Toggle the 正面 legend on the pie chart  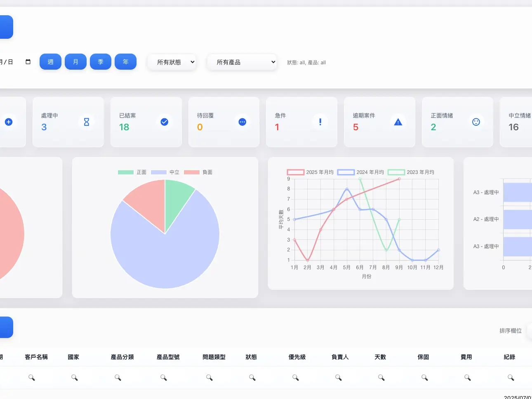point(134,172)
